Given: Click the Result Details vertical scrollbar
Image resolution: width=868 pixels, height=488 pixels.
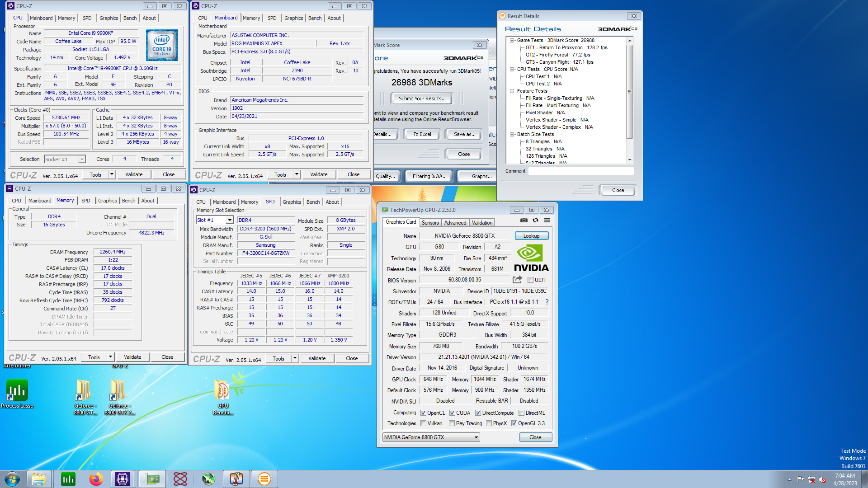Looking at the screenshot, I should click(629, 91).
